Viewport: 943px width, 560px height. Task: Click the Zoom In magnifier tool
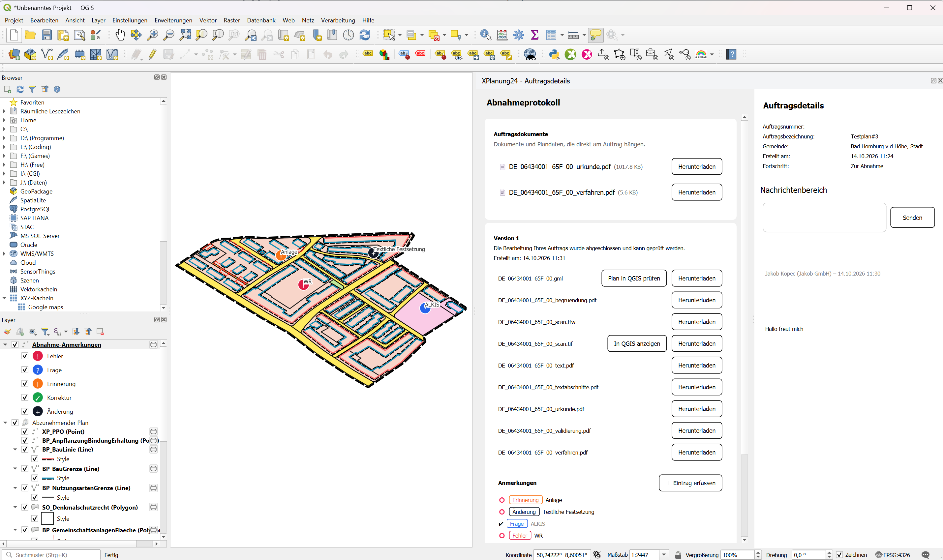[x=153, y=35]
